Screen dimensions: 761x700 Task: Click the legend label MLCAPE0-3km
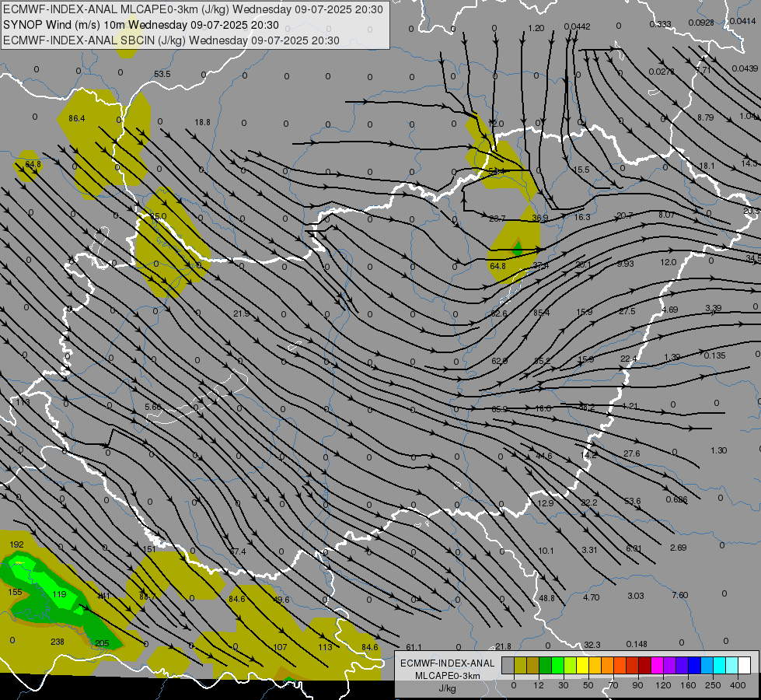pyautogui.click(x=447, y=676)
